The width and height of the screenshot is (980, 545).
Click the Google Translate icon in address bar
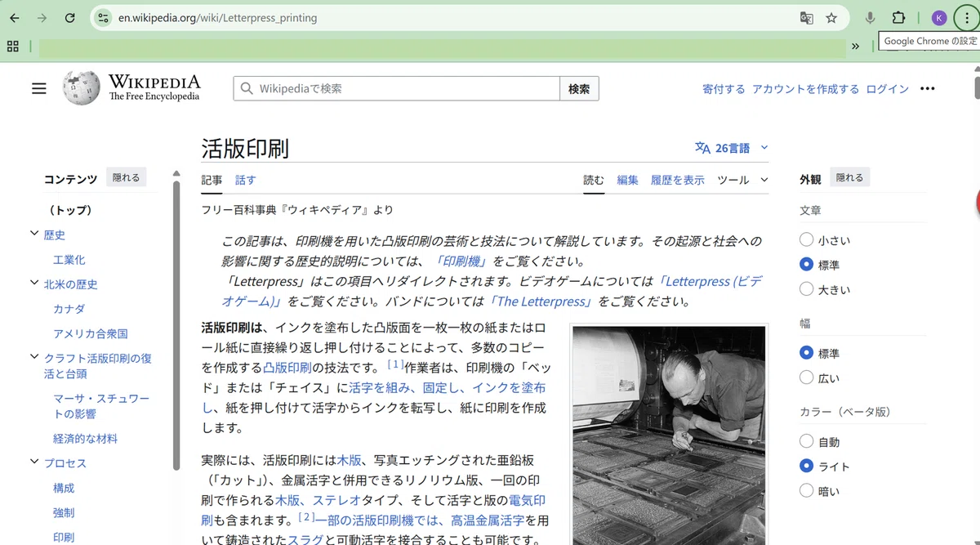(x=806, y=18)
